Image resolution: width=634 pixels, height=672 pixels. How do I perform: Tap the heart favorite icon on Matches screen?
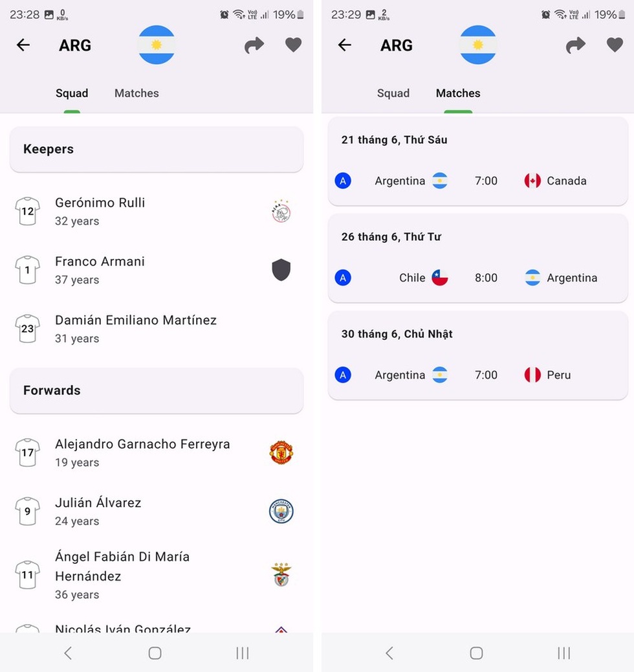click(615, 45)
